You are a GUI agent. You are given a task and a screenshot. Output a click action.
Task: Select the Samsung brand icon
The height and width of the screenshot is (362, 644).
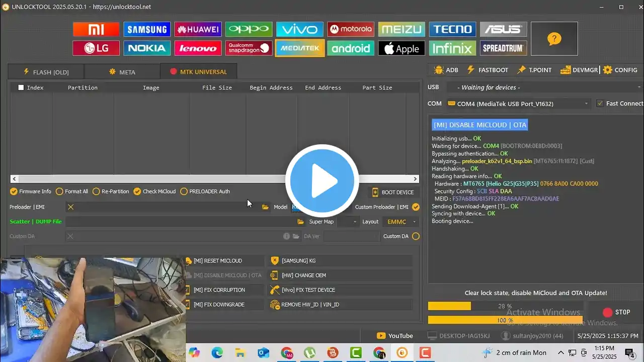(x=147, y=29)
